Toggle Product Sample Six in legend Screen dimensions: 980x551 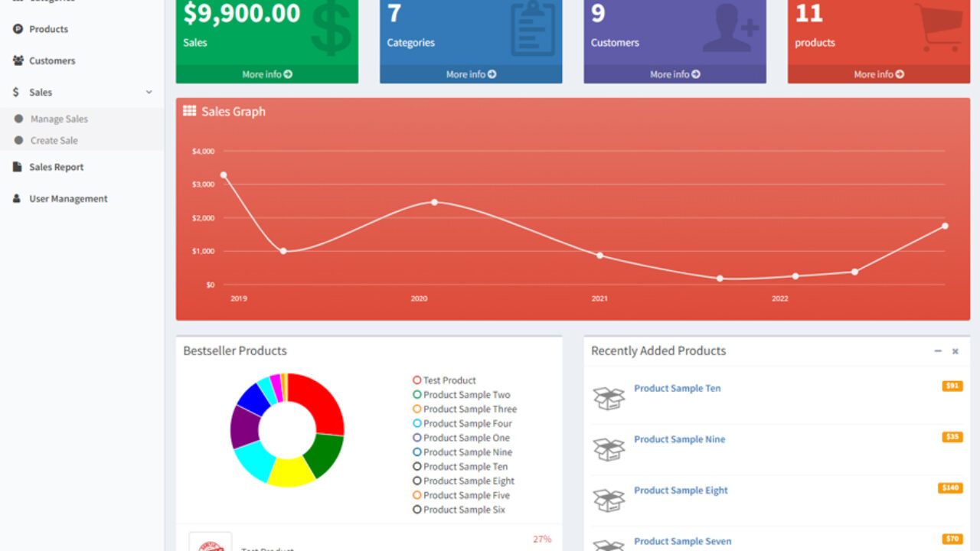[x=459, y=510]
